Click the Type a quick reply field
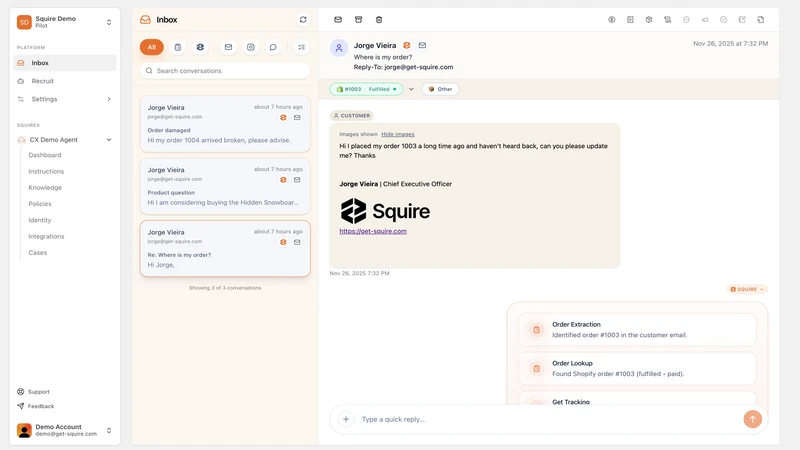This screenshot has width=800, height=450. 548,419
